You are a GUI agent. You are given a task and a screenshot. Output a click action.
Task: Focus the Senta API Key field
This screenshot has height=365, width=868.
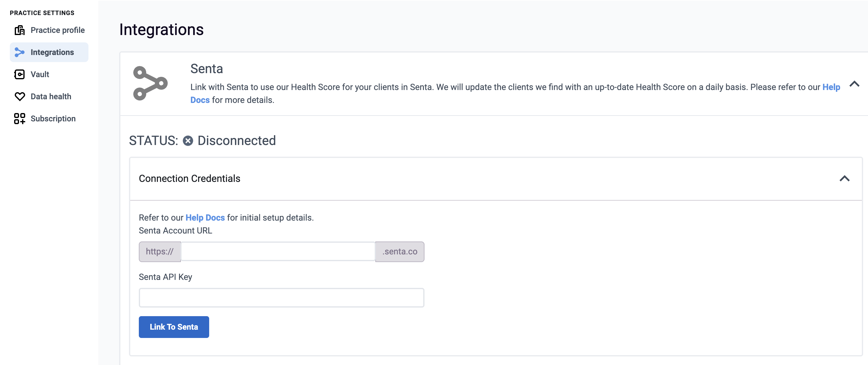click(x=281, y=298)
